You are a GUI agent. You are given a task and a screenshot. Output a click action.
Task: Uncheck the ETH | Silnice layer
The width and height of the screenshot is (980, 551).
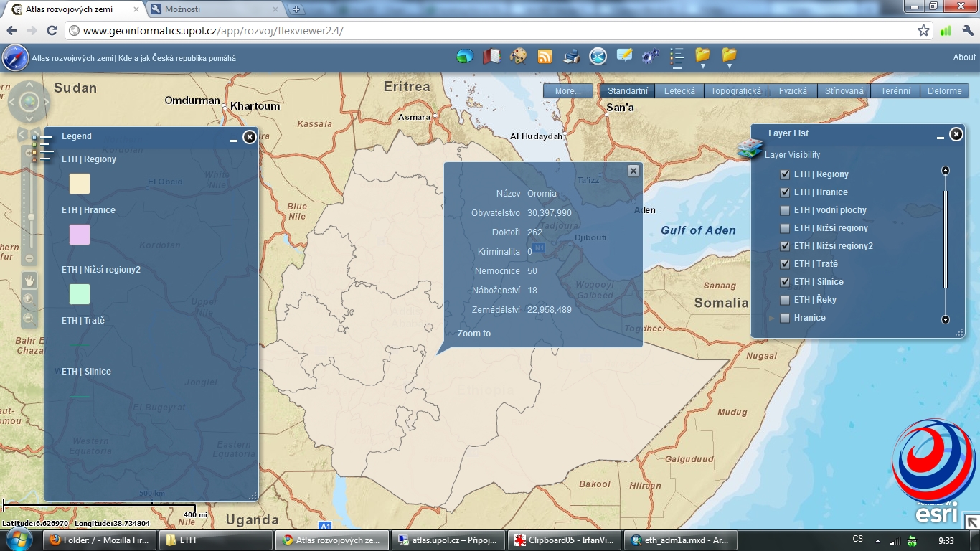(785, 282)
